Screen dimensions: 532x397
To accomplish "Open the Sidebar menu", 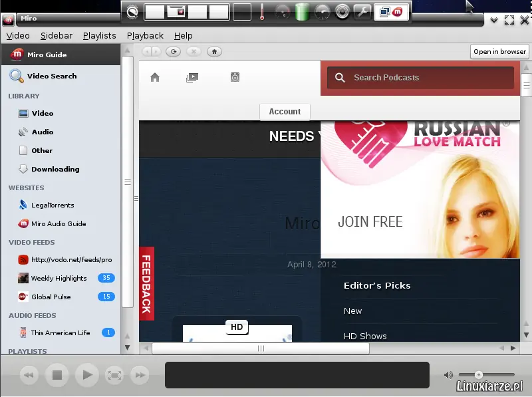I will [57, 36].
